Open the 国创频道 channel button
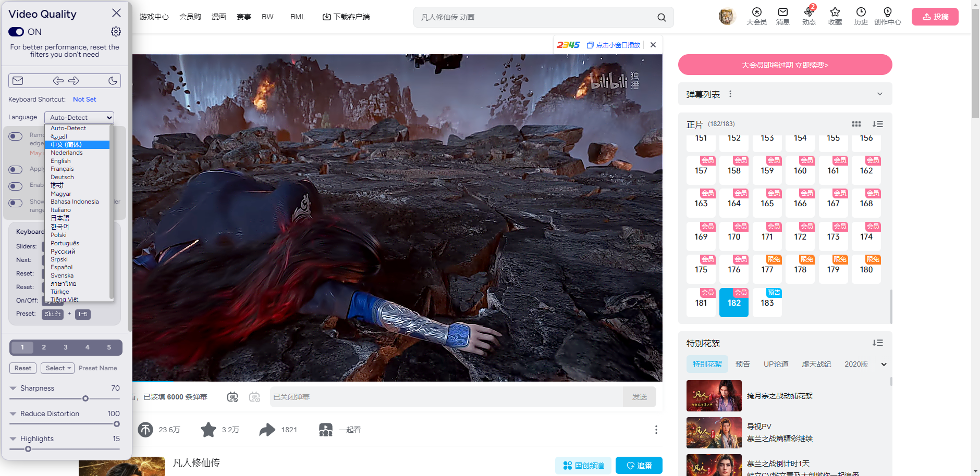980x476 pixels. (583, 466)
